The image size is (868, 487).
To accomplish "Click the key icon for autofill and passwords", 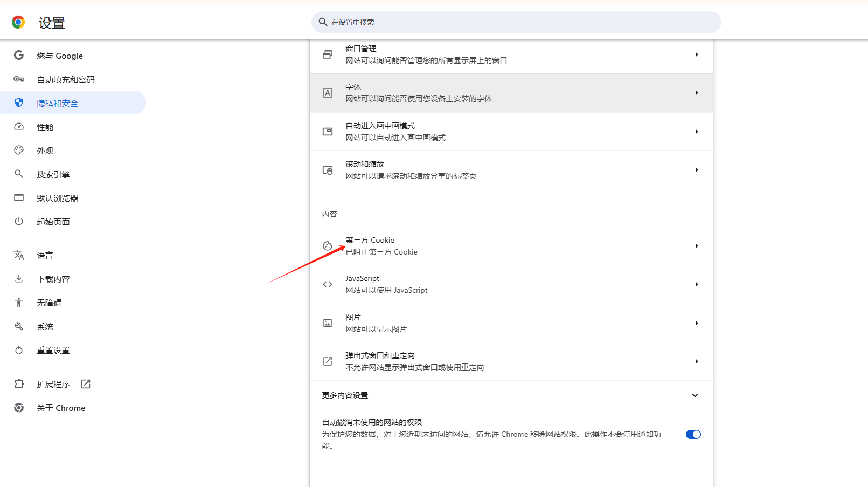I will point(19,79).
